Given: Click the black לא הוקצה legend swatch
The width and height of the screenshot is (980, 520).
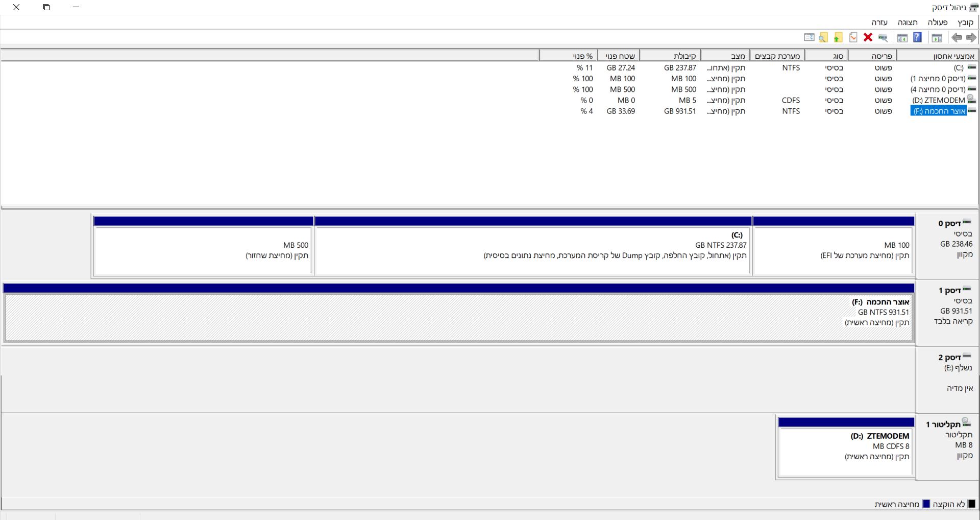Looking at the screenshot, I should (x=971, y=504).
